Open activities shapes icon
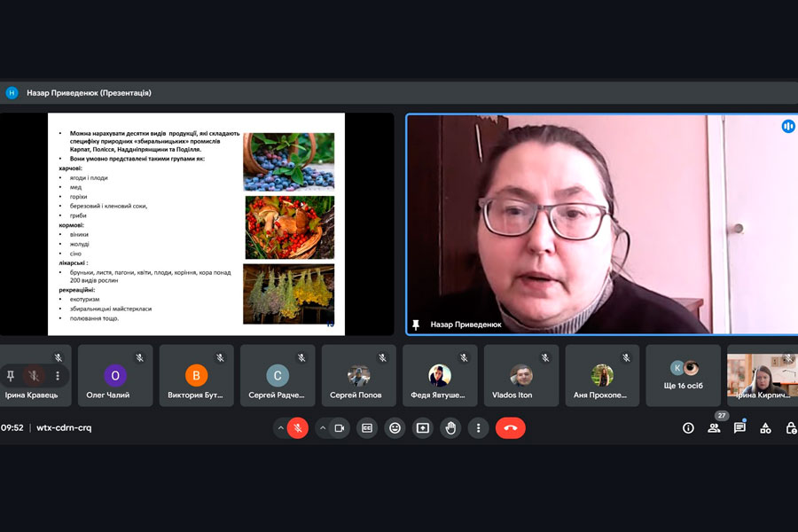Image resolution: width=798 pixels, height=532 pixels. click(x=765, y=428)
